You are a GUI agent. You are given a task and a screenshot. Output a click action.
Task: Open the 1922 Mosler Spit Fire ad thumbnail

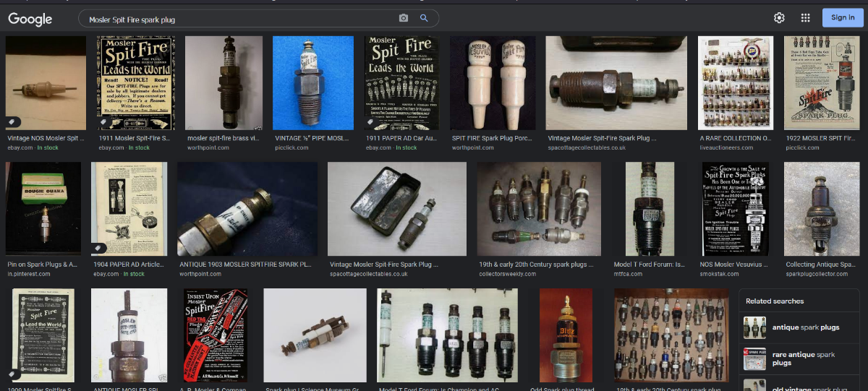click(x=821, y=83)
